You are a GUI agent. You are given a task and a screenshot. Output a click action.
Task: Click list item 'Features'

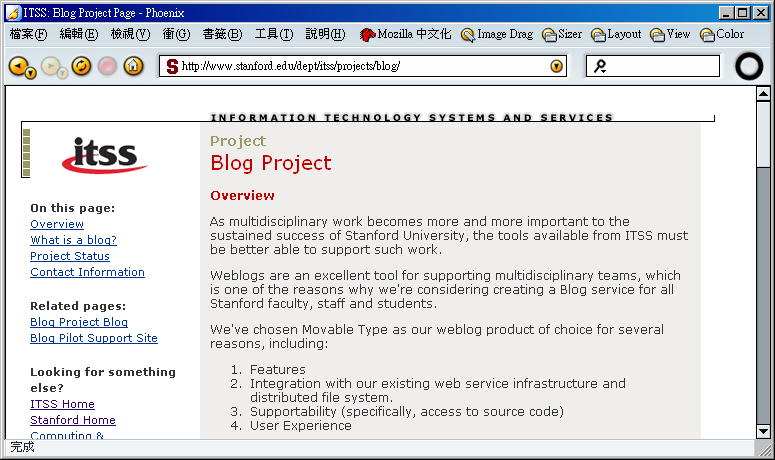[x=278, y=370]
